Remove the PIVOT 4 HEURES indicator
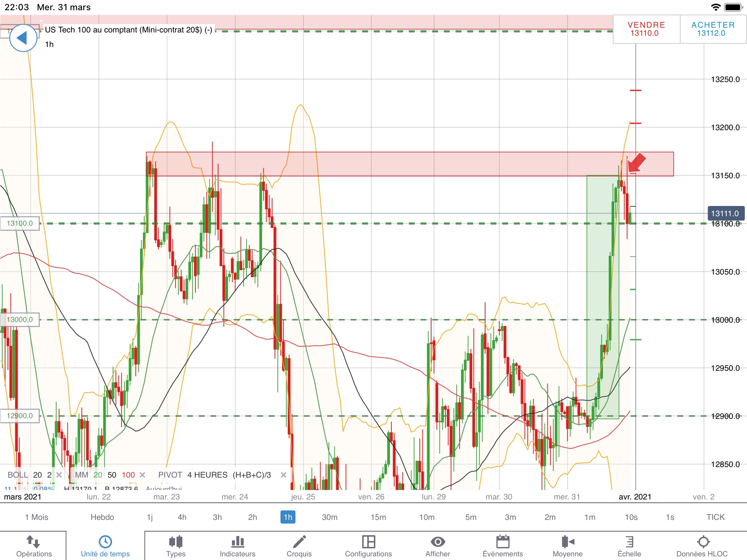Image resolution: width=747 pixels, height=560 pixels. [283, 475]
